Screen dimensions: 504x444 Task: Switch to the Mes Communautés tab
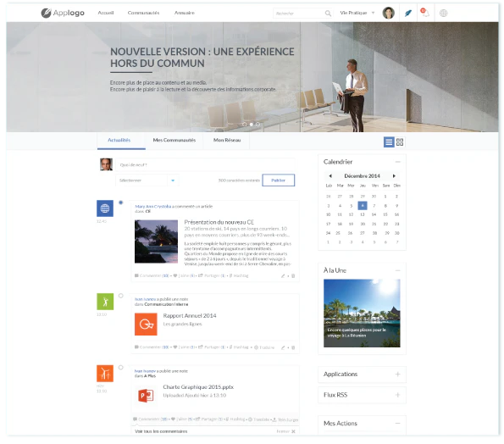click(174, 140)
